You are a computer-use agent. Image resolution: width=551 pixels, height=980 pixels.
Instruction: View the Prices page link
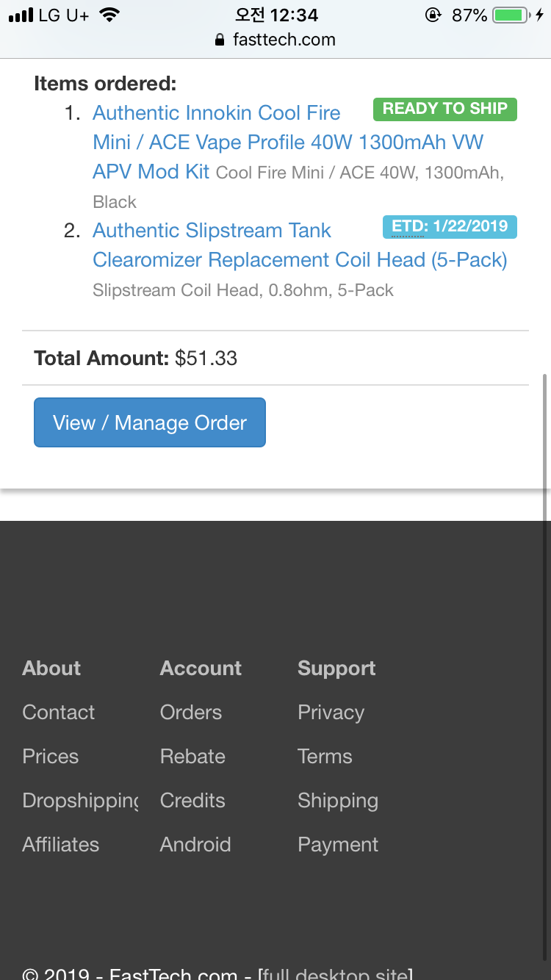(x=51, y=756)
